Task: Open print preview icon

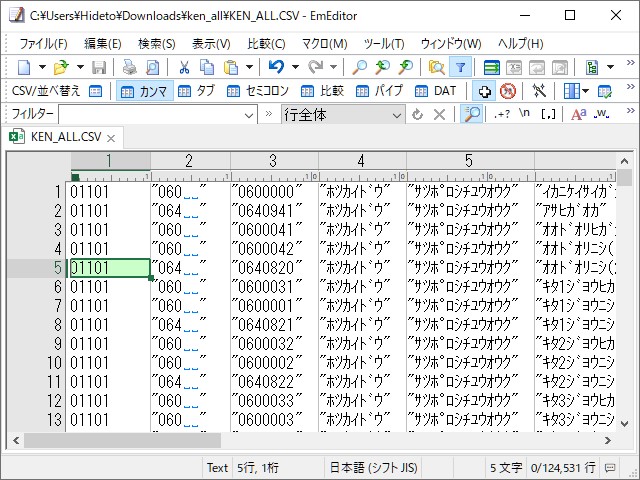Action: tap(152, 67)
